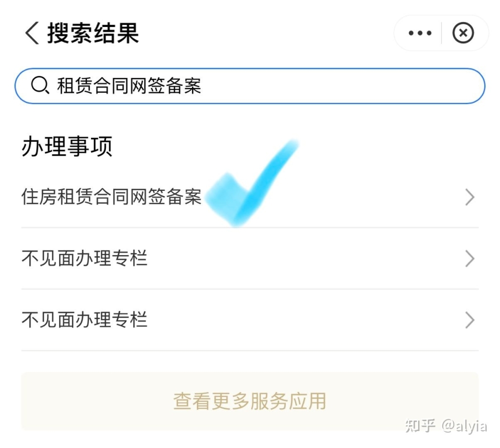The image size is (500, 448).
Task: Click the magnifier search icon
Action: [x=40, y=85]
